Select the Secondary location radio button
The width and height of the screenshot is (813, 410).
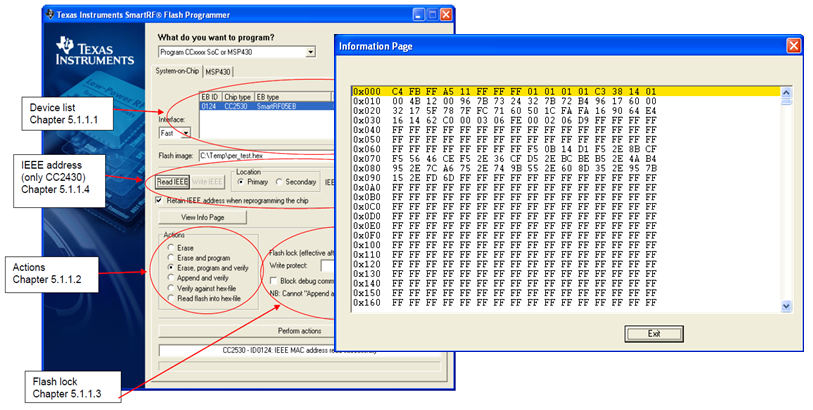click(x=279, y=182)
